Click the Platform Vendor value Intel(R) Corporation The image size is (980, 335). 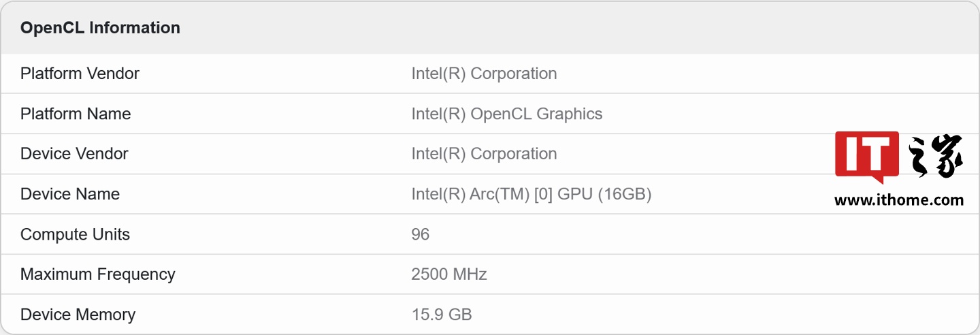(484, 74)
